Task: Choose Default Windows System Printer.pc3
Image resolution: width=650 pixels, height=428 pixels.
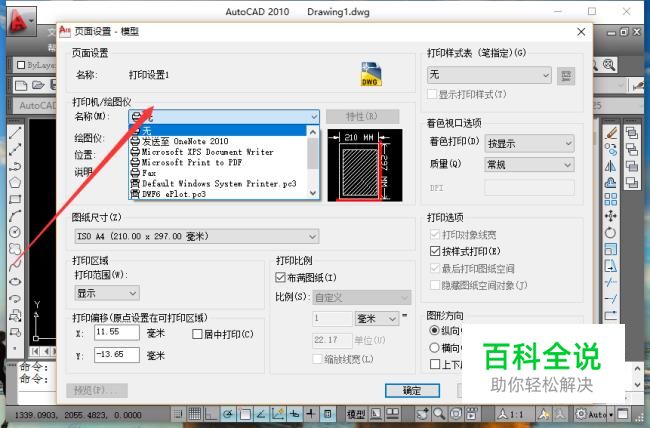Action: 218,183
